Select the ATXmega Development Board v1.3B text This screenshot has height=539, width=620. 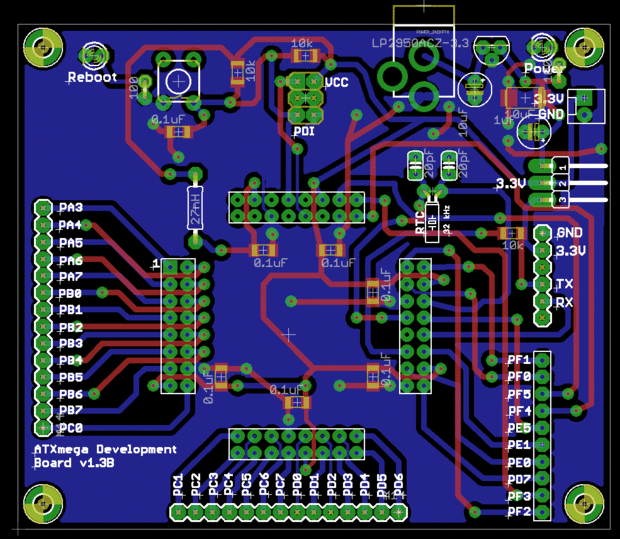click(x=105, y=456)
